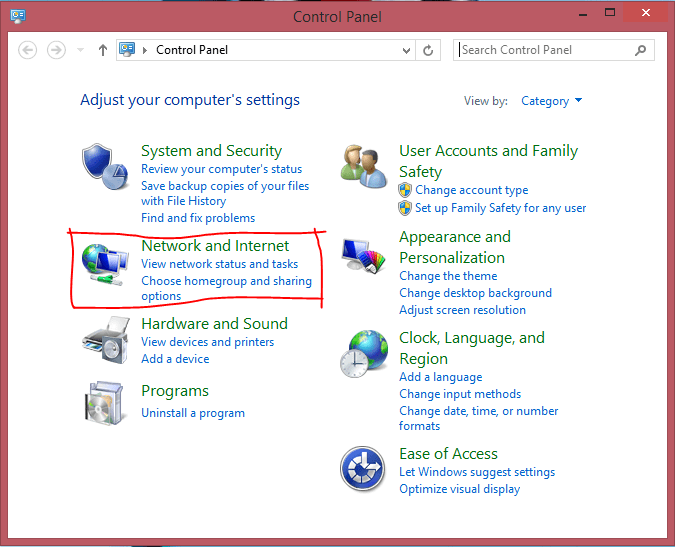Expand the address bar path chevron
This screenshot has height=547, width=675.
145,50
